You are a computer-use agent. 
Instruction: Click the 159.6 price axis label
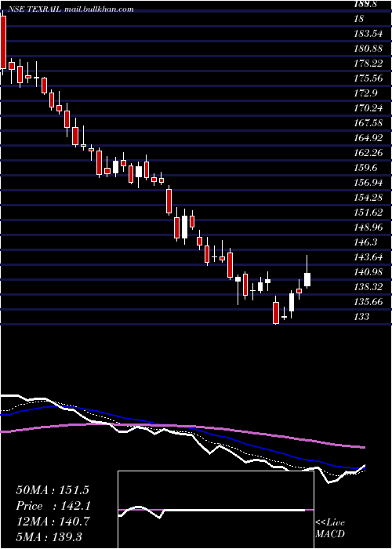[x=366, y=168]
